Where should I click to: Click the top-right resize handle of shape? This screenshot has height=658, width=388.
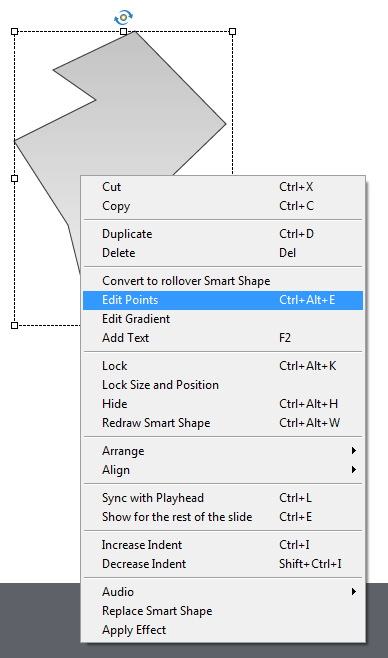point(232,31)
